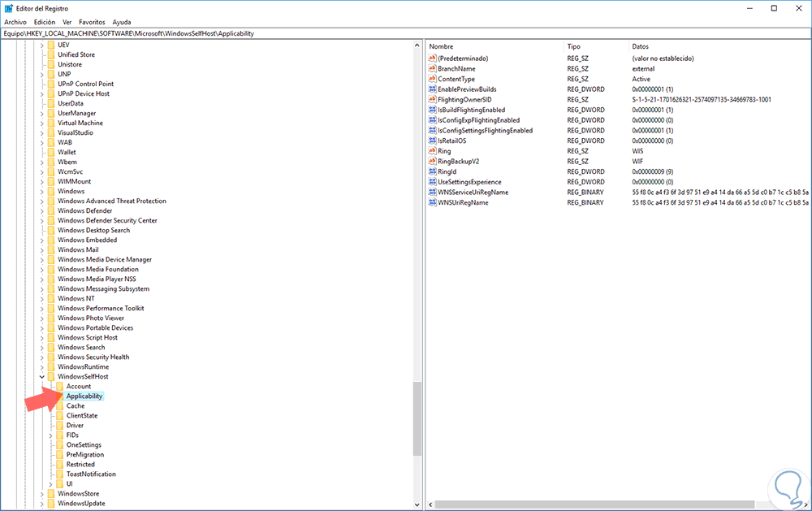Select the Restricted key
812x511 pixels.
(x=80, y=465)
